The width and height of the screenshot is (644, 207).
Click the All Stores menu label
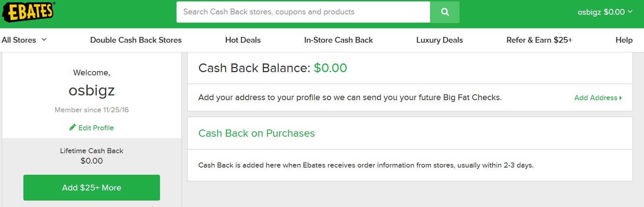coord(19,40)
